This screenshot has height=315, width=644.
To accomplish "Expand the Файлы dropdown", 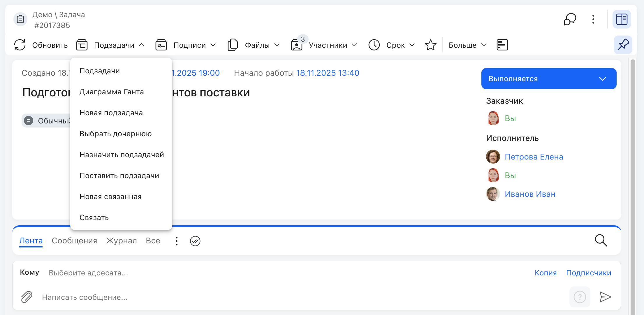I will pos(277,45).
